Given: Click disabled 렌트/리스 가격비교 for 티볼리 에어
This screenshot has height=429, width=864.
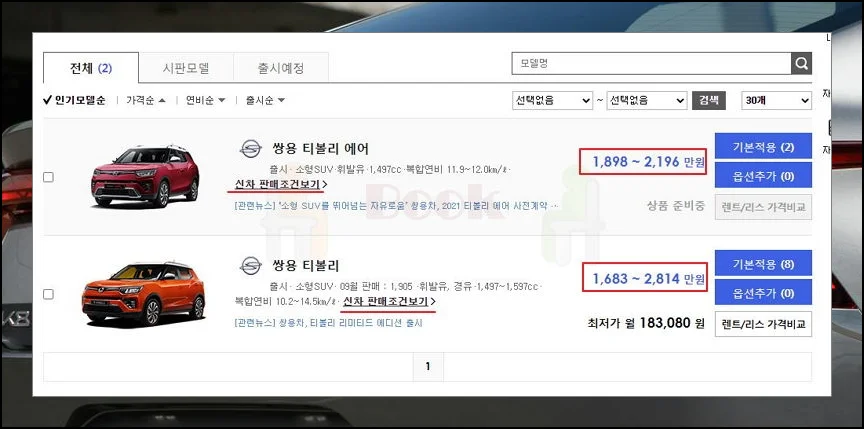Looking at the screenshot, I should pos(763,207).
